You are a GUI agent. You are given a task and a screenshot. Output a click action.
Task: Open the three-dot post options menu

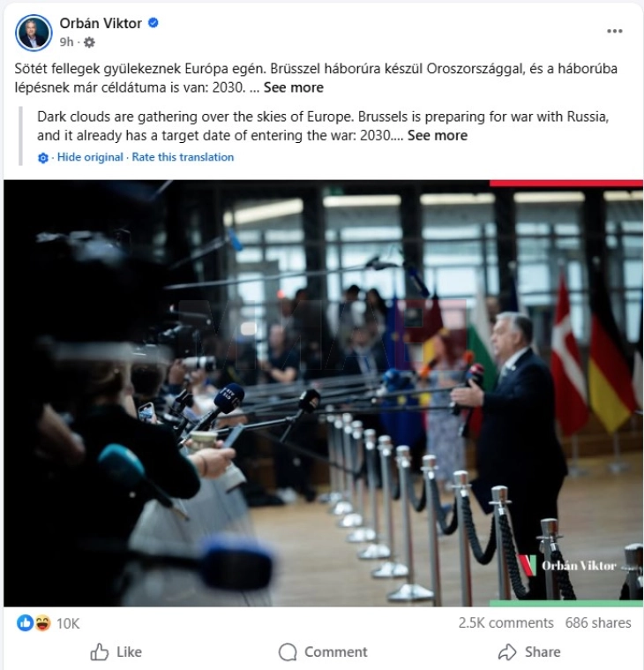pyautogui.click(x=615, y=31)
